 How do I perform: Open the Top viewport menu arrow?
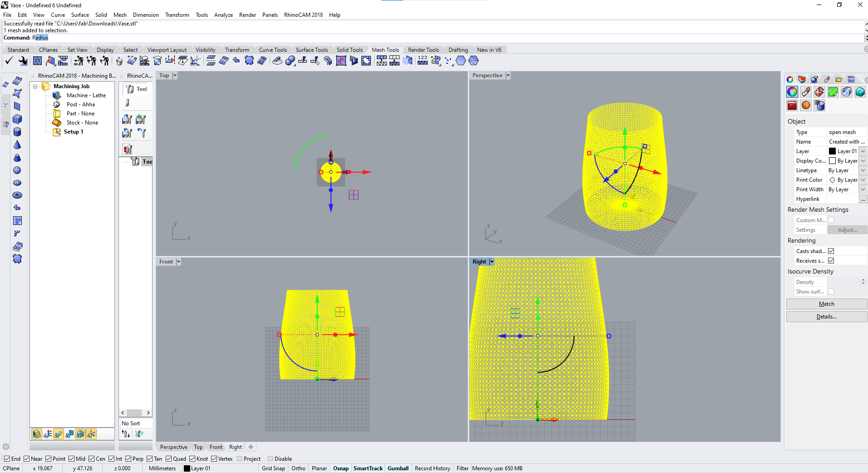pyautogui.click(x=175, y=75)
